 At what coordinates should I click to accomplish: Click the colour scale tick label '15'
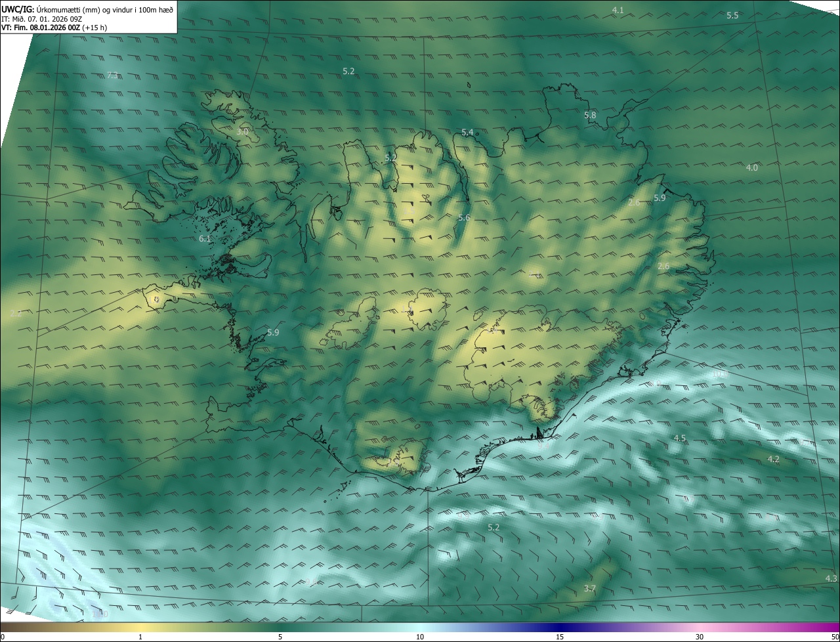click(560, 637)
